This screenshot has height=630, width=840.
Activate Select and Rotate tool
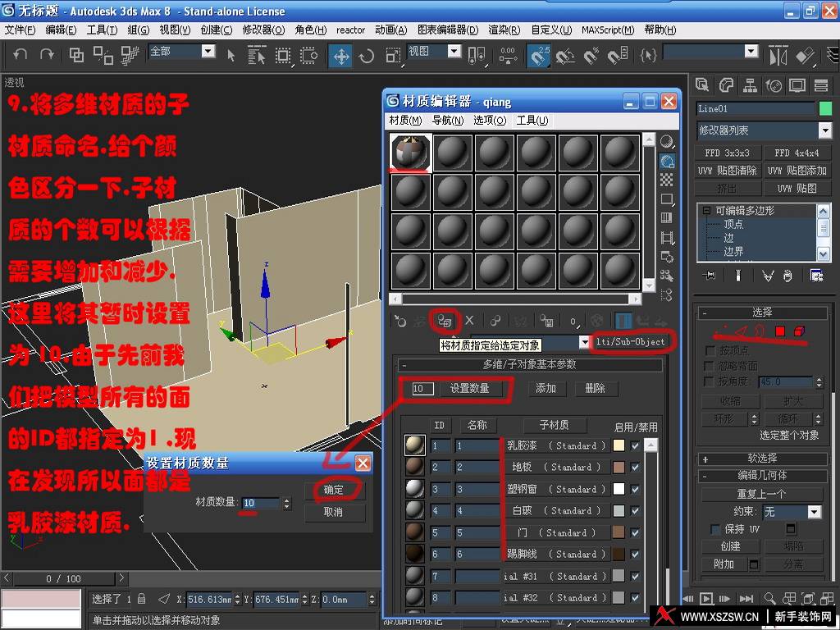click(x=367, y=56)
